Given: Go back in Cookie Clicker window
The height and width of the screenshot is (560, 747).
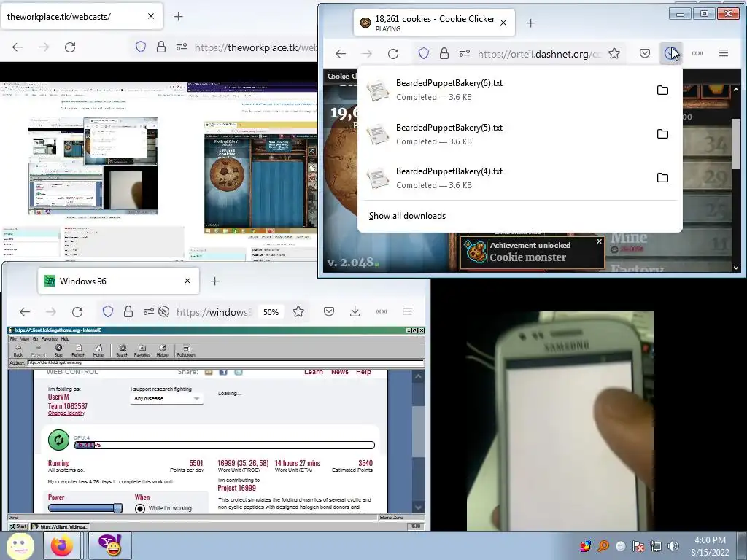Looking at the screenshot, I should coord(341,54).
